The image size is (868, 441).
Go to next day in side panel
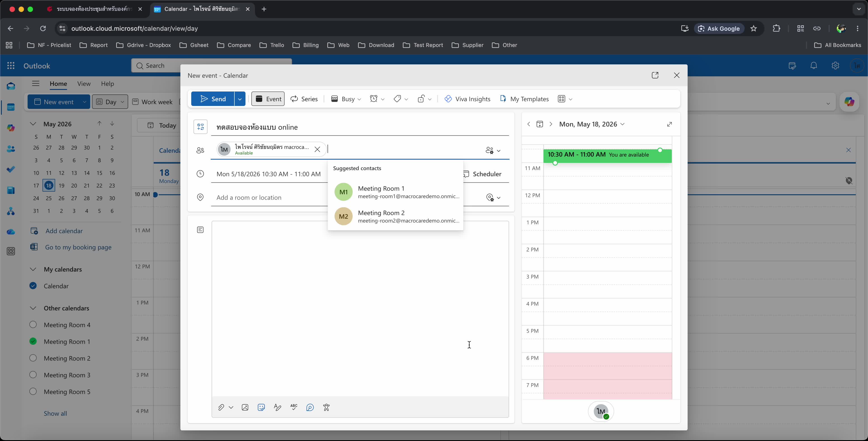pyautogui.click(x=551, y=124)
